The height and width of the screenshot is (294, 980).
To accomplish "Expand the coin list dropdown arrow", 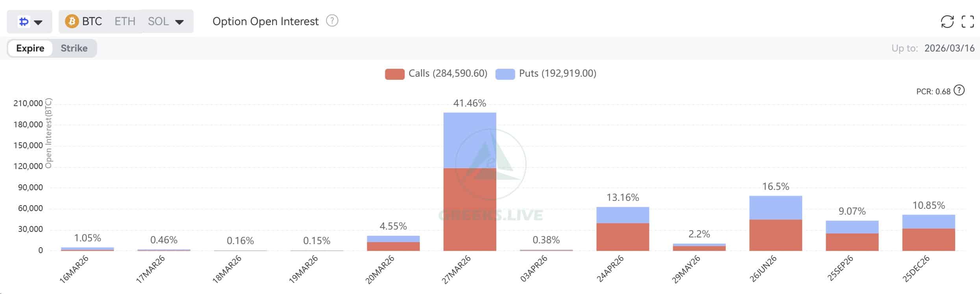I will pos(179,22).
